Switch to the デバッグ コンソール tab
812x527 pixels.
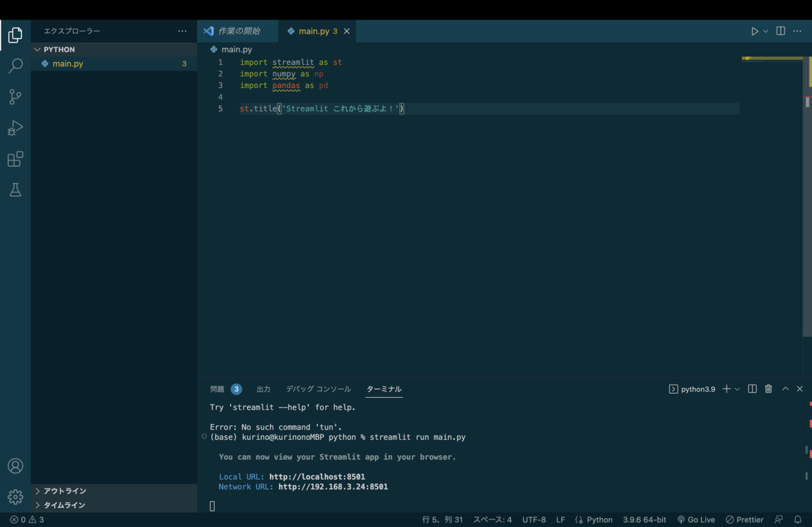pos(318,389)
